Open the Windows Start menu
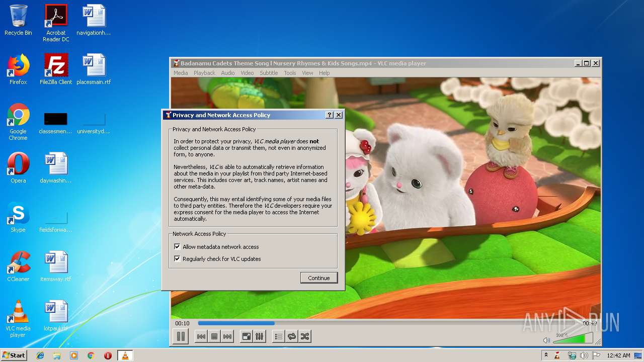 [14, 355]
